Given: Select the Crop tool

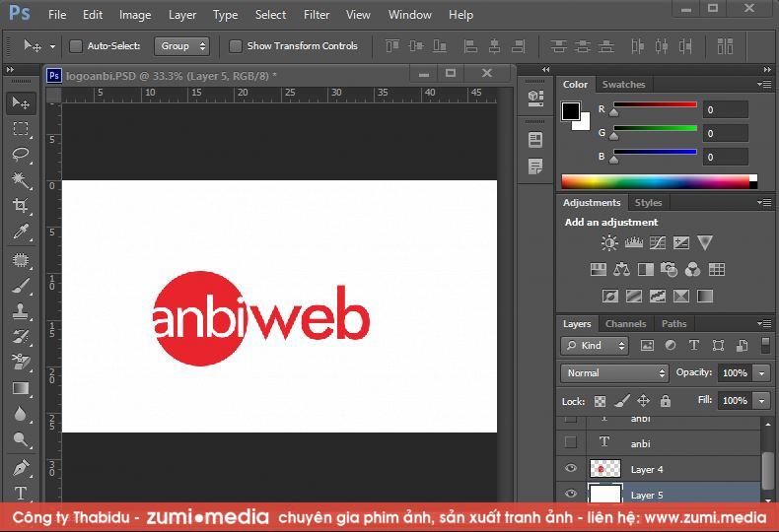Looking at the screenshot, I should 21,206.
